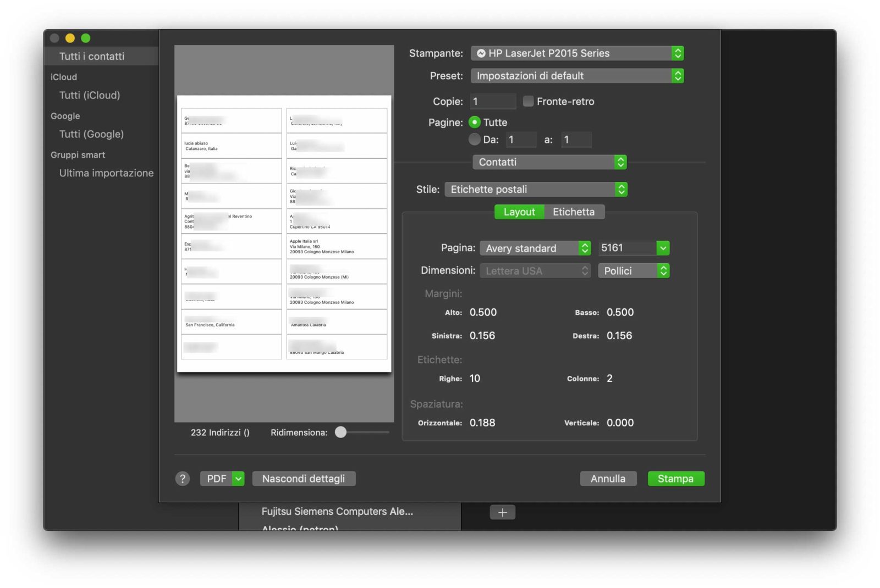Open the print help question mark button

click(x=183, y=479)
